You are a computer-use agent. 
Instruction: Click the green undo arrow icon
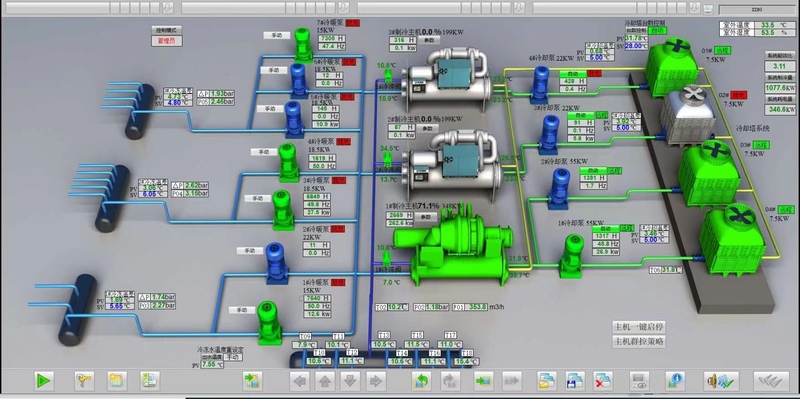pyautogui.click(x=421, y=381)
